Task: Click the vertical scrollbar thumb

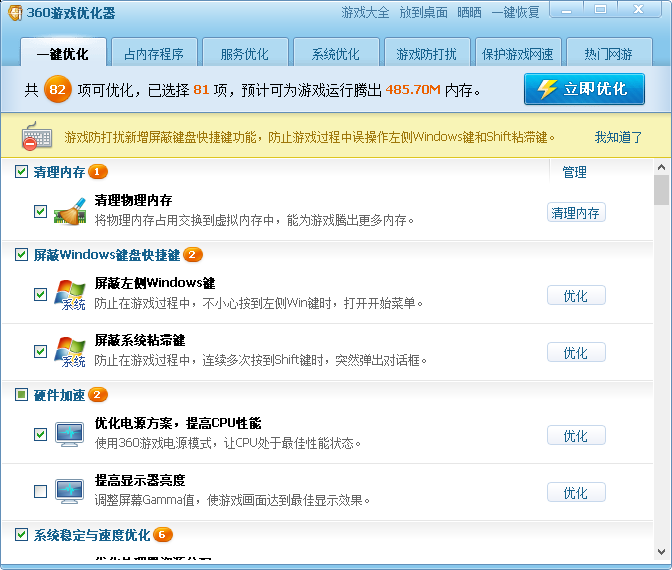Action: (661, 190)
